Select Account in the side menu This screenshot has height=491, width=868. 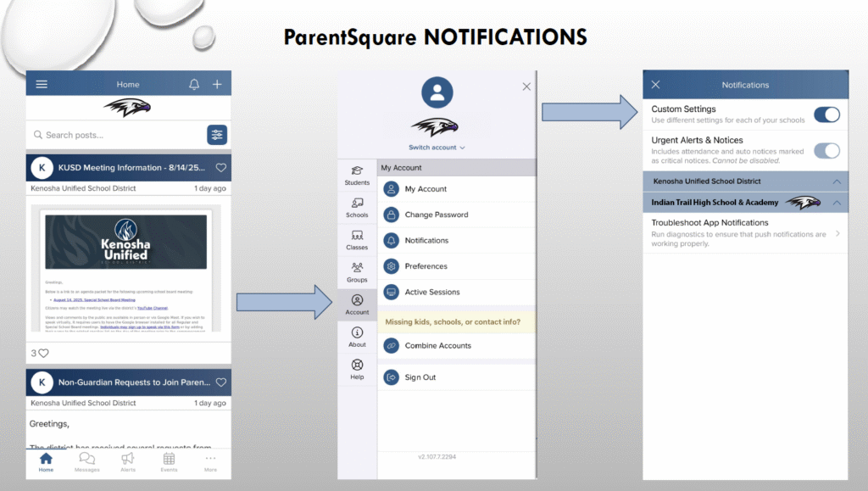(357, 305)
